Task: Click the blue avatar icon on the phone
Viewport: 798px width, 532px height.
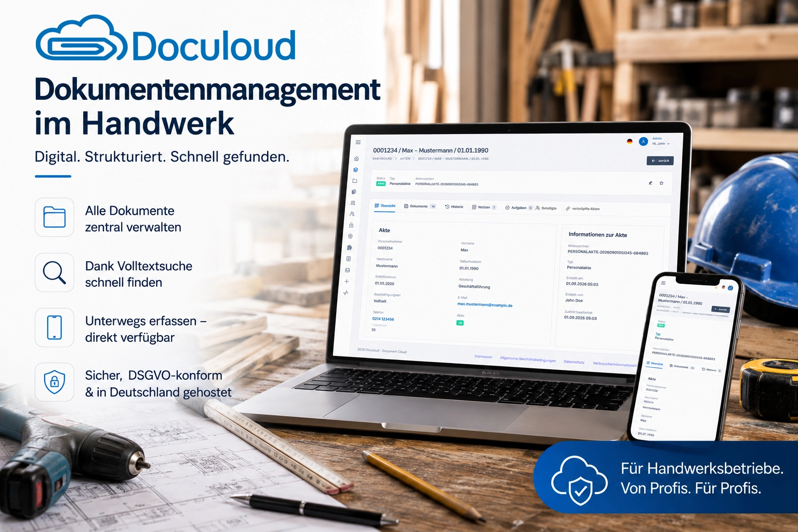Action: pos(730,288)
